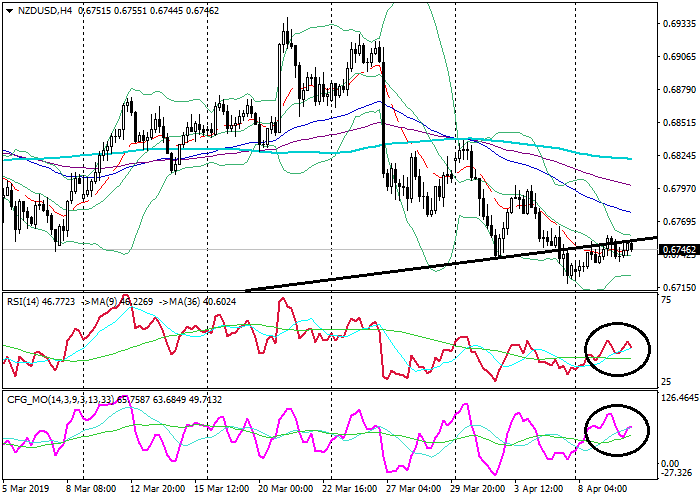Click the -27.326 scale value

point(677,472)
